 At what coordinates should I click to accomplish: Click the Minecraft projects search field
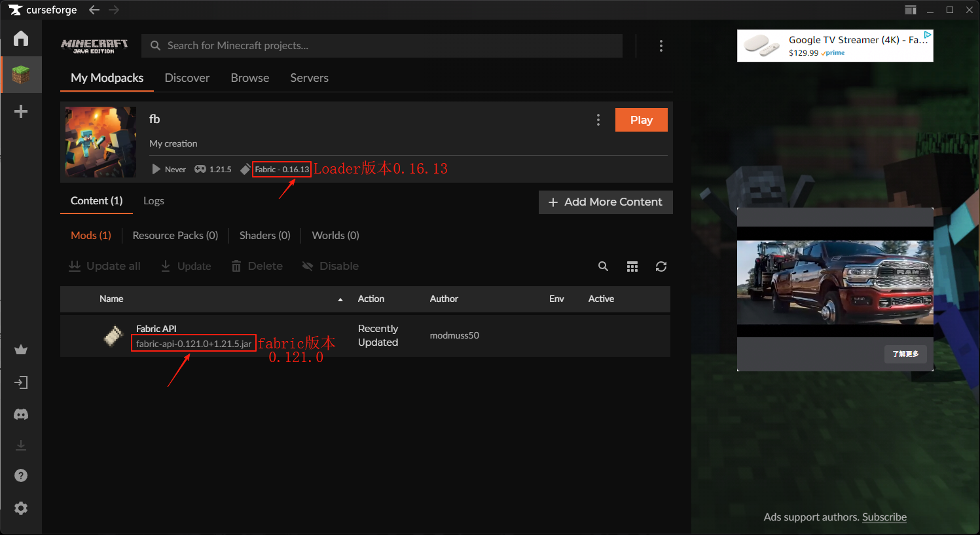pos(386,46)
